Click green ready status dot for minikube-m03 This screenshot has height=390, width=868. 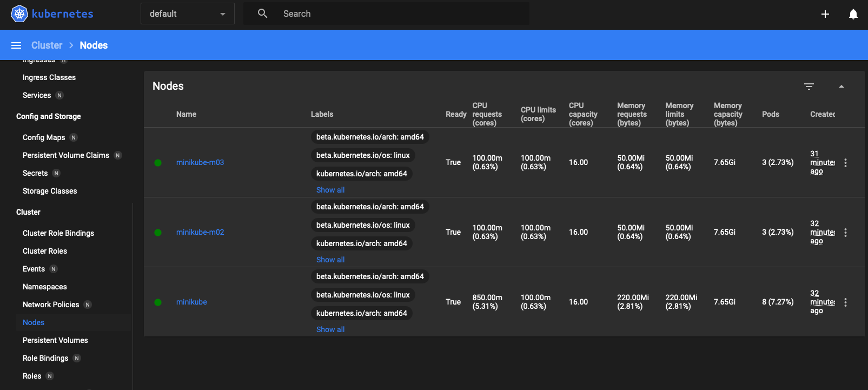click(x=158, y=162)
